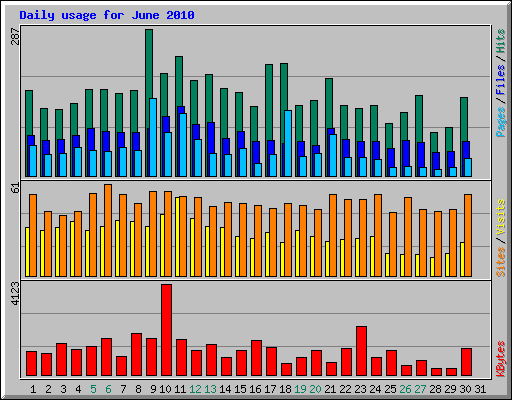Click day 20 weekend label on the x-axis
512x400 pixels.
315,389
